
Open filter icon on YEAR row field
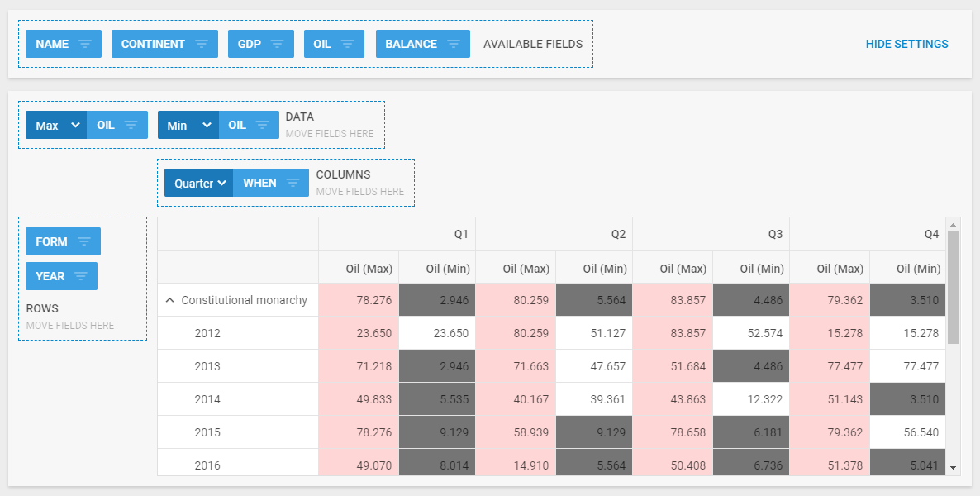coord(81,276)
